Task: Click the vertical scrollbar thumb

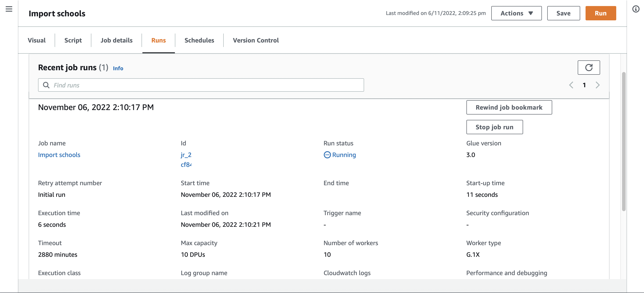Action: (623, 141)
